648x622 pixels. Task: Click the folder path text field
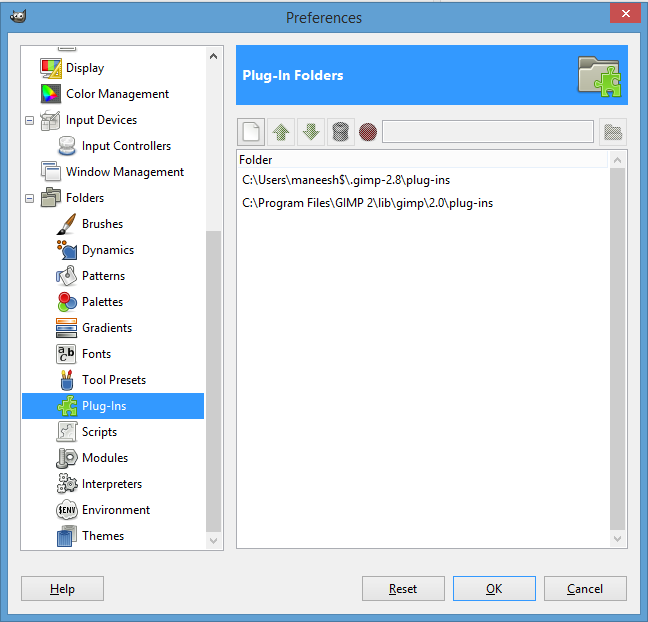[488, 132]
